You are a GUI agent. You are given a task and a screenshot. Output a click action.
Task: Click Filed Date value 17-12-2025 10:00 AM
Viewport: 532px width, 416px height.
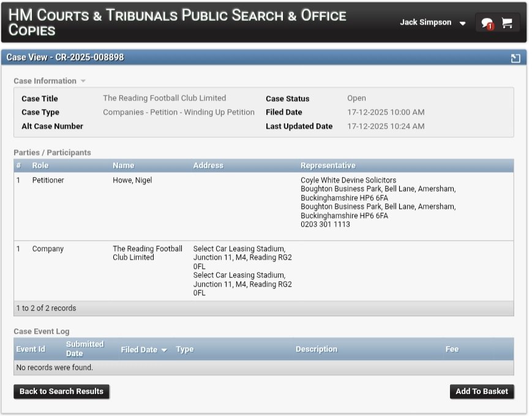pyautogui.click(x=386, y=112)
